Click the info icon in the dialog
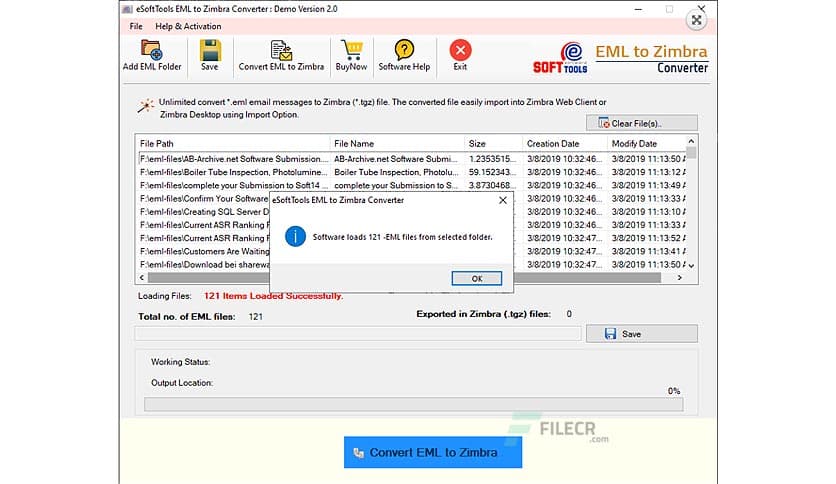This screenshot has height=484, width=836. pos(295,236)
